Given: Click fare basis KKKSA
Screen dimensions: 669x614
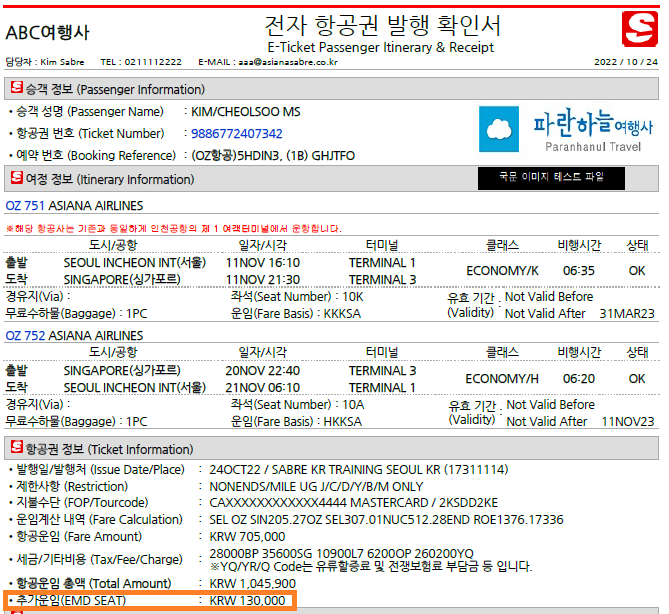Looking at the screenshot, I should tap(342, 314).
